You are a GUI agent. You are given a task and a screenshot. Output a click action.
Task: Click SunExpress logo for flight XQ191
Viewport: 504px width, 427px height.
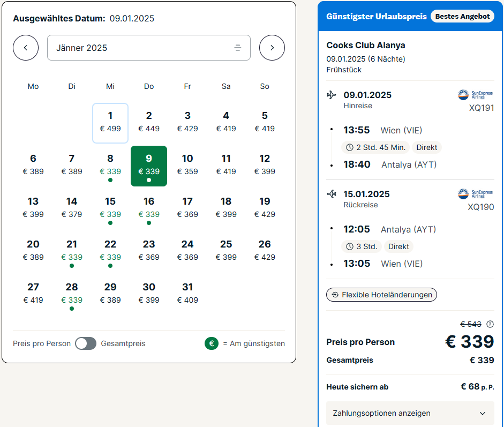(475, 95)
